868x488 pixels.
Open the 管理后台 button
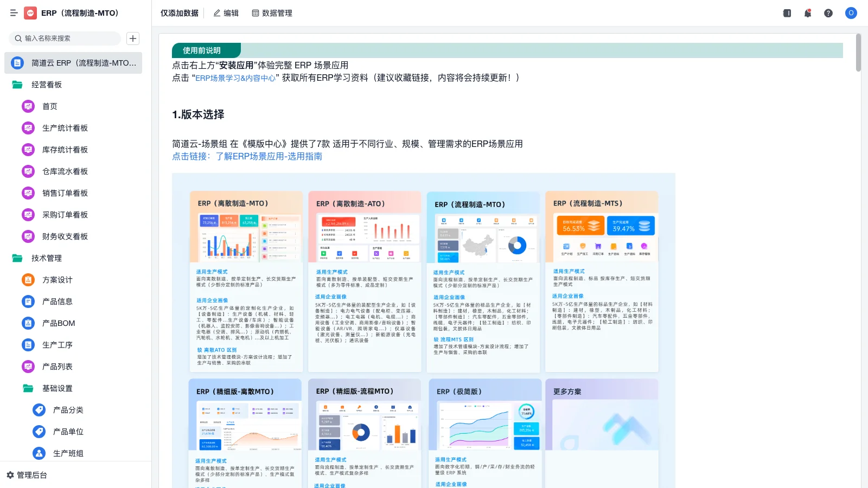click(x=27, y=475)
